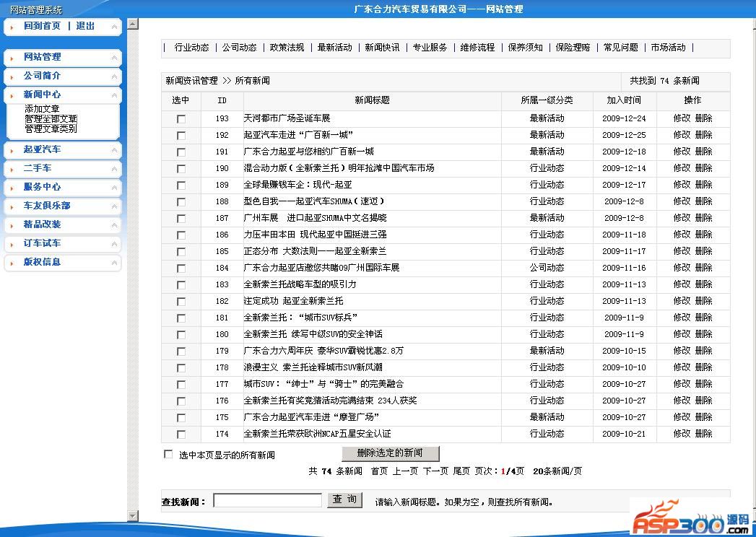Screen dimensions: 756x537
Task: Check the box for news ID 190
Action: click(x=181, y=169)
